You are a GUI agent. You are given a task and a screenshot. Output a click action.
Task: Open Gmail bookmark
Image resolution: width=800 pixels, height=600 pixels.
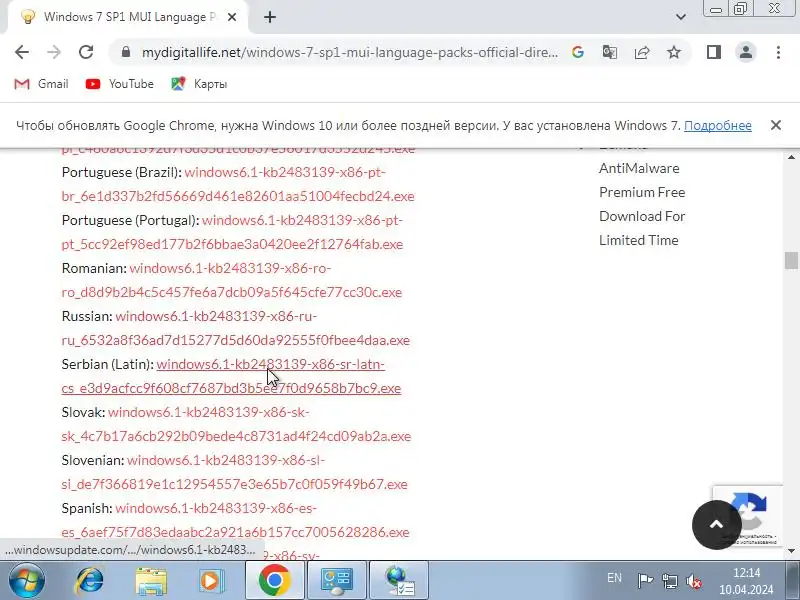click(x=41, y=84)
